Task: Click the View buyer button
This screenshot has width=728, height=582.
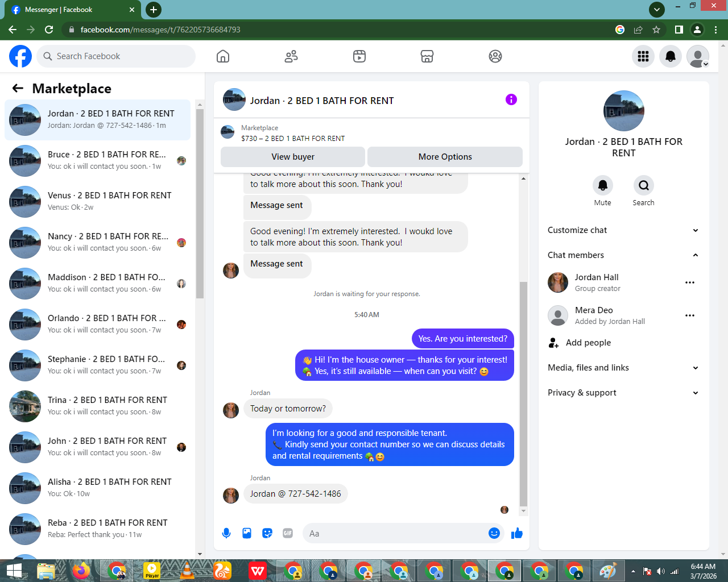Action: (x=293, y=157)
